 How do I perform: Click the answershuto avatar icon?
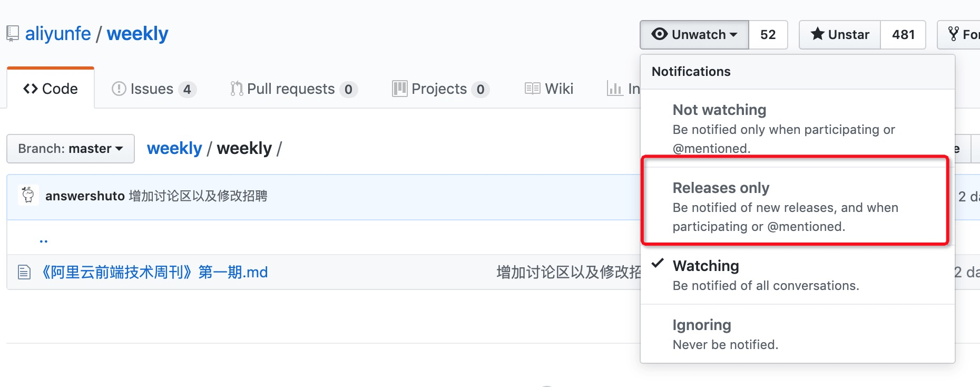point(28,195)
